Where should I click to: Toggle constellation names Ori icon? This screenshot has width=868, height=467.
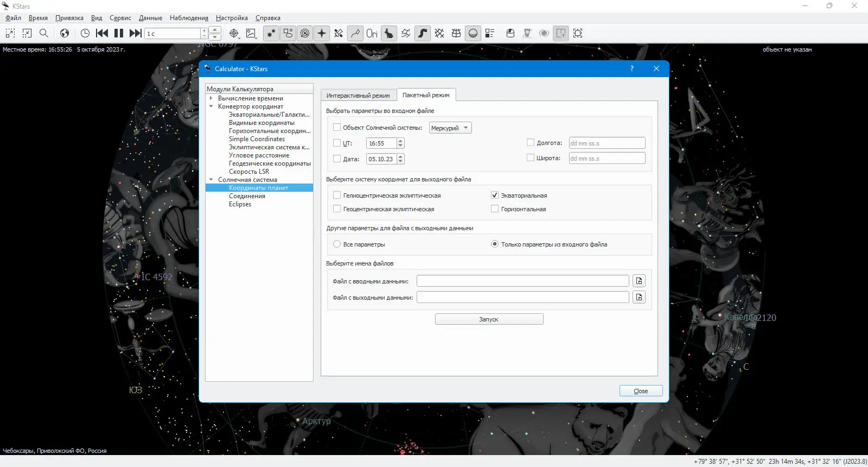pos(372,33)
